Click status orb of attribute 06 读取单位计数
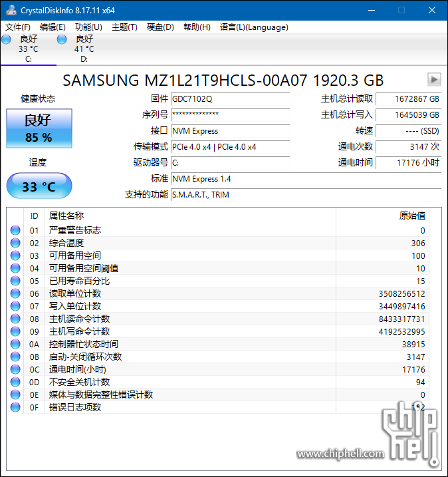The image size is (448, 477). point(15,293)
